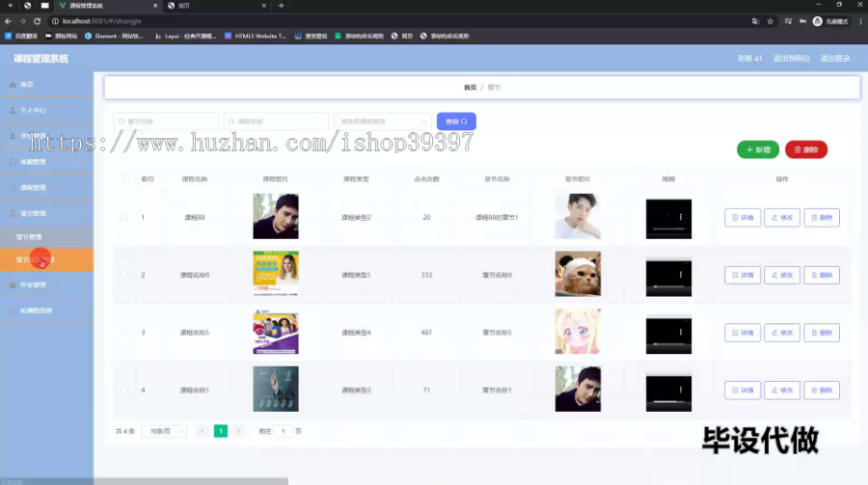Open video options menu in row 2
The height and width of the screenshot is (485, 868).
click(x=681, y=275)
